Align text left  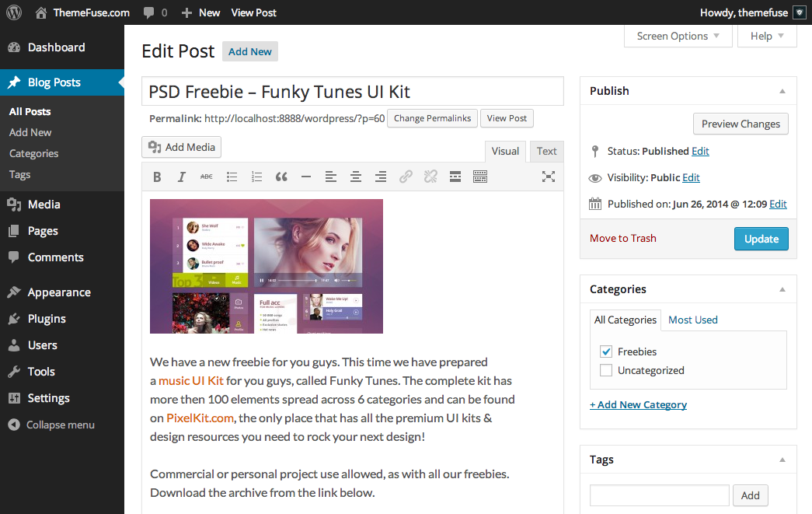(x=331, y=177)
